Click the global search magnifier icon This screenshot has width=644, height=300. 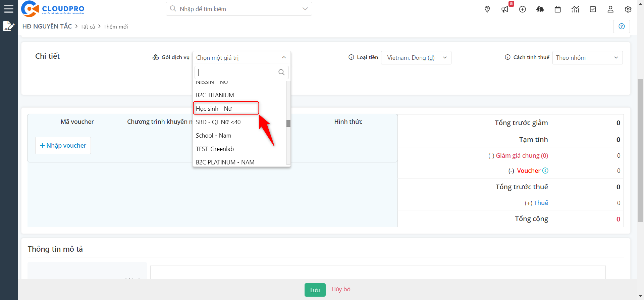coord(173,9)
